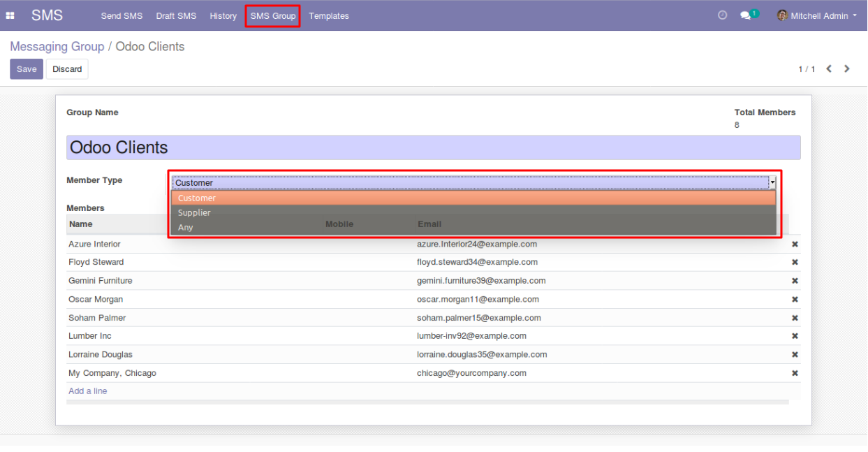The width and height of the screenshot is (868, 452).
Task: Open the apps grid menu icon
Action: coord(10,15)
